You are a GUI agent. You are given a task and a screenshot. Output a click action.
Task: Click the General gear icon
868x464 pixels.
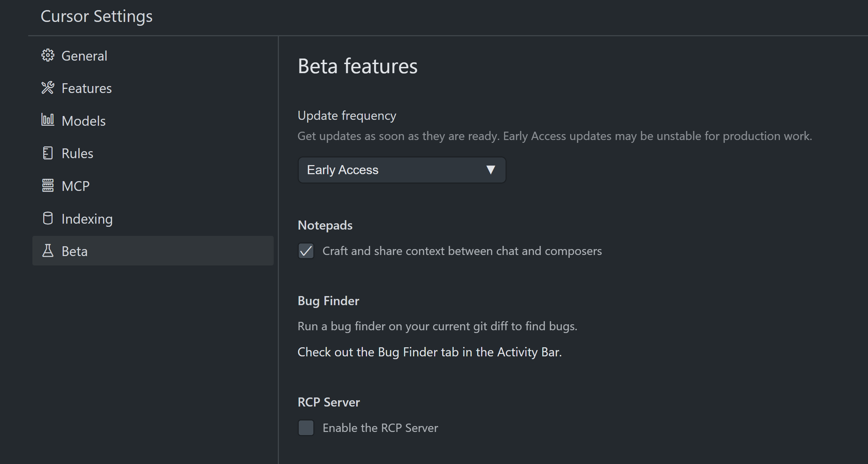[x=48, y=55]
